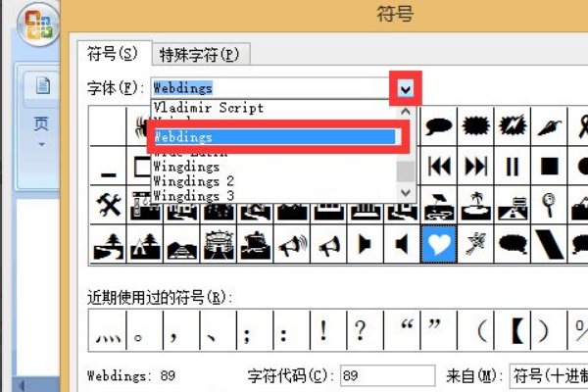Pick the megaphone with sound waves symbol
The image size is (588, 392).
point(292,245)
